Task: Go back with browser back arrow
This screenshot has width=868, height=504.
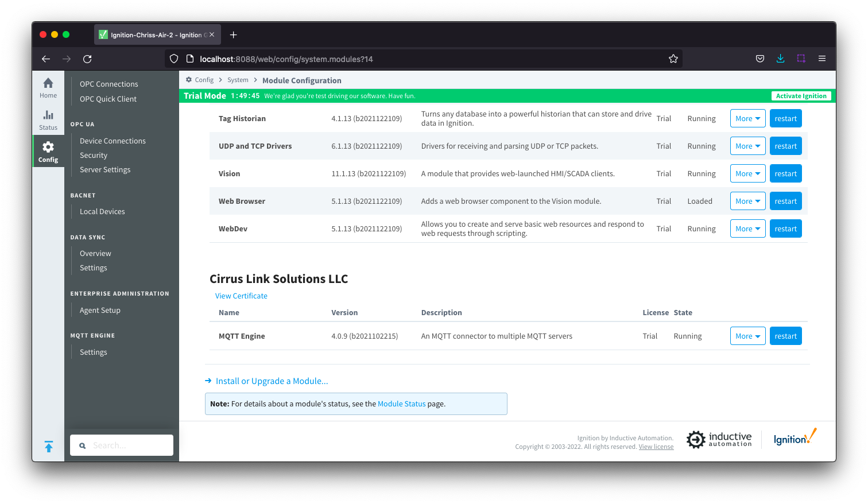Action: 46,59
